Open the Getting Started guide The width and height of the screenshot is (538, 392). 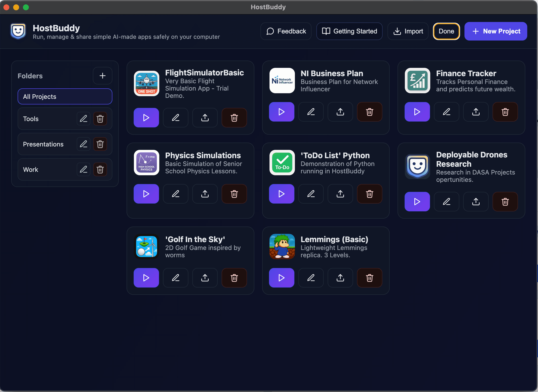pyautogui.click(x=349, y=31)
